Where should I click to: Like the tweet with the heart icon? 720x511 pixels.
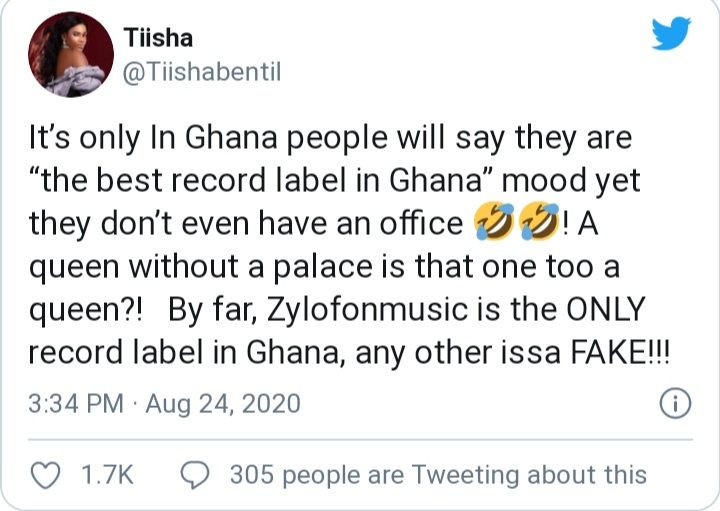pyautogui.click(x=46, y=475)
